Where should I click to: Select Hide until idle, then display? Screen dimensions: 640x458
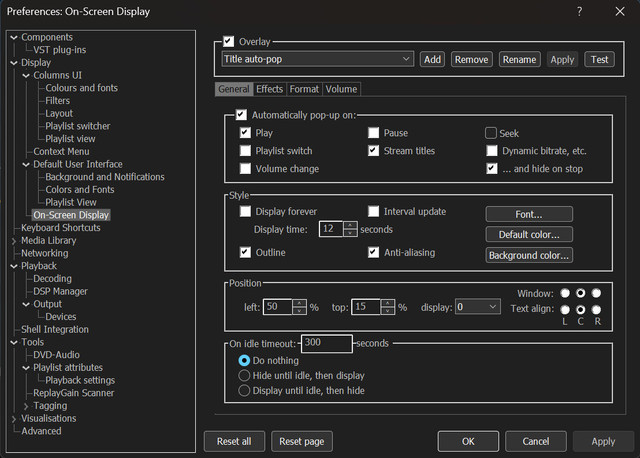pos(244,376)
